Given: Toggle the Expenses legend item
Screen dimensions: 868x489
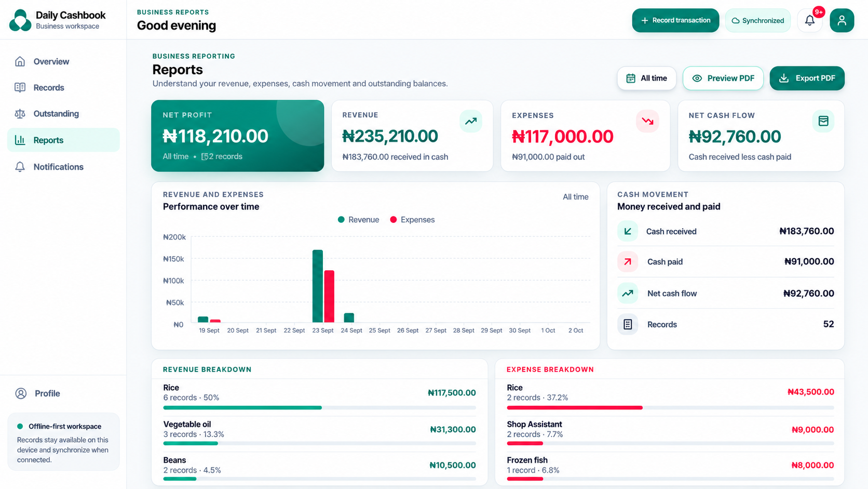Looking at the screenshot, I should pyautogui.click(x=412, y=220).
